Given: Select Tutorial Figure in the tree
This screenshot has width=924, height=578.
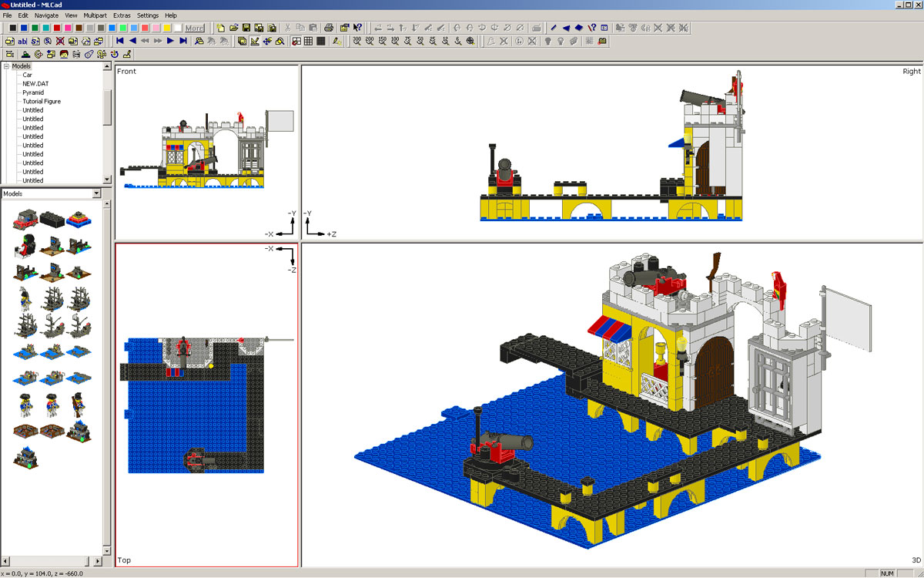Looking at the screenshot, I should tap(42, 101).
